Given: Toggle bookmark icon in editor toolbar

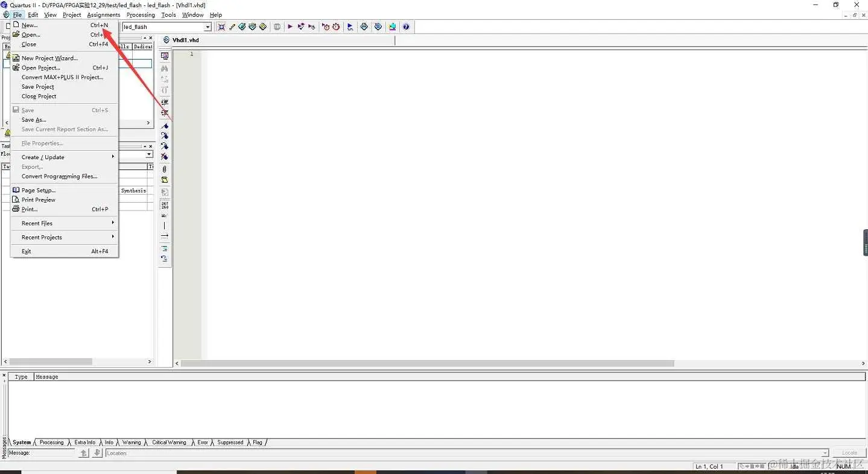Looking at the screenshot, I should click(x=164, y=125).
